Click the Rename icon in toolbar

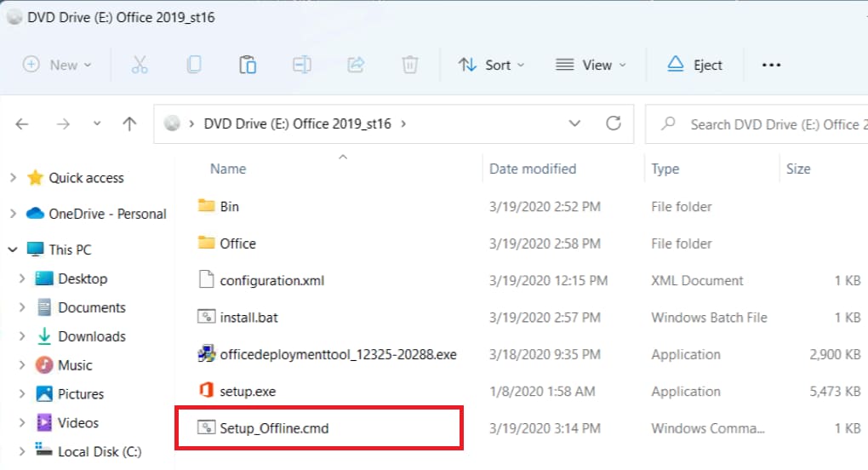(302, 65)
